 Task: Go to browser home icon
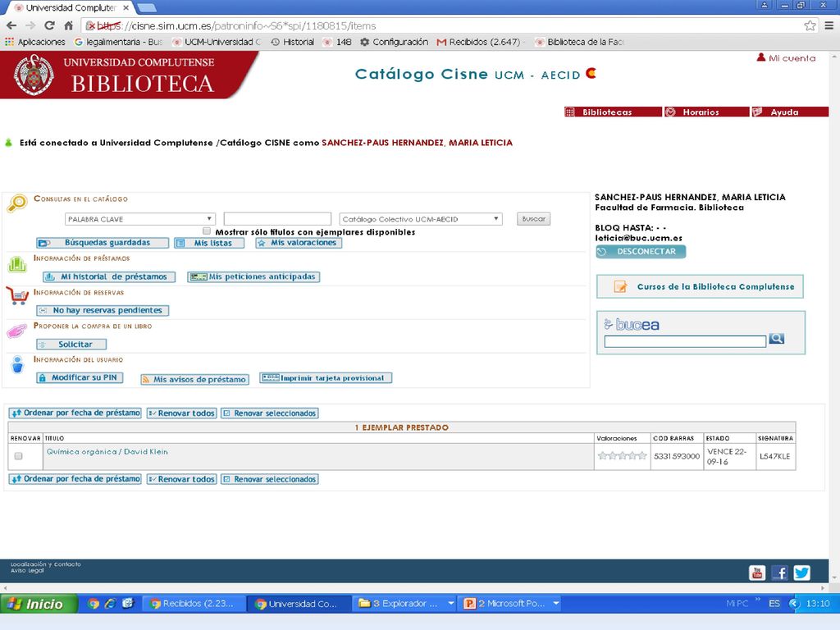[x=68, y=25]
